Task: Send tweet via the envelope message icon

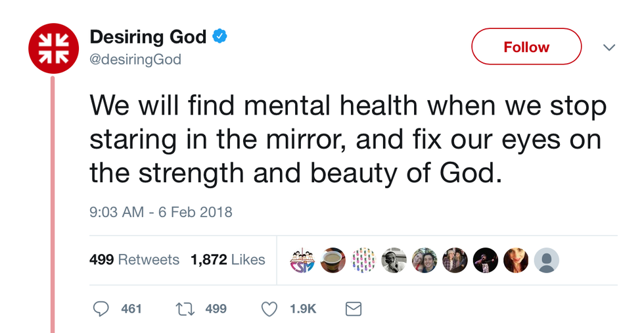Action: (354, 309)
